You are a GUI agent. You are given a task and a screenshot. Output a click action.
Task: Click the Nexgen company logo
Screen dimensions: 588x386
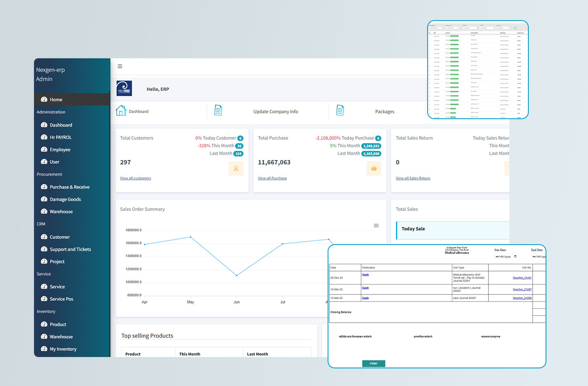pos(124,89)
